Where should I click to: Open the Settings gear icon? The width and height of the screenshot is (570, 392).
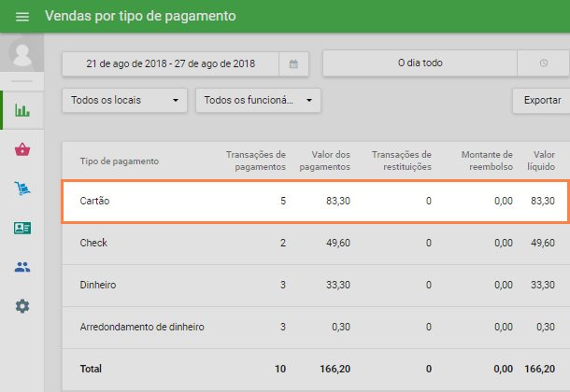tap(22, 306)
